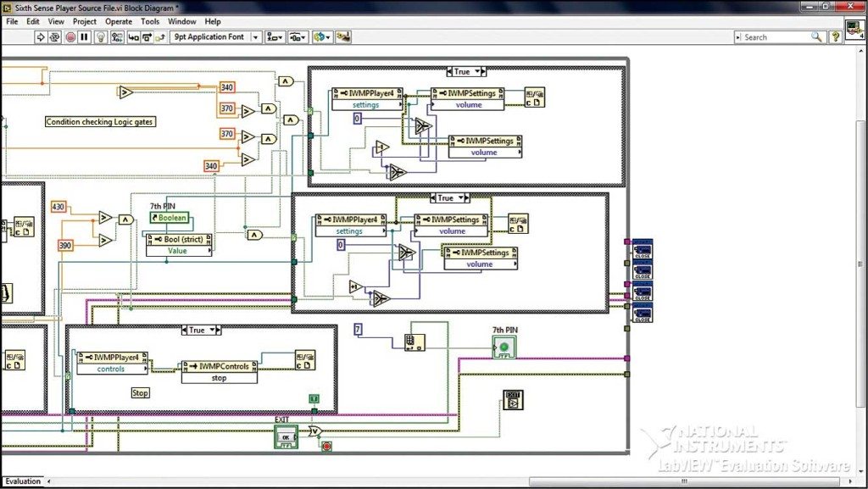Click the Retain Wire Values icon

pyautogui.click(x=117, y=36)
